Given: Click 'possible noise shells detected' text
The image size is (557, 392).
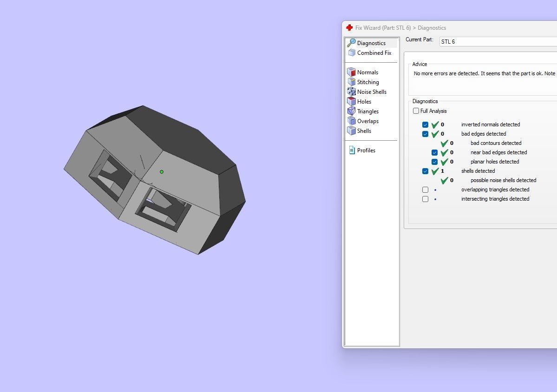Looking at the screenshot, I should pyautogui.click(x=504, y=180).
